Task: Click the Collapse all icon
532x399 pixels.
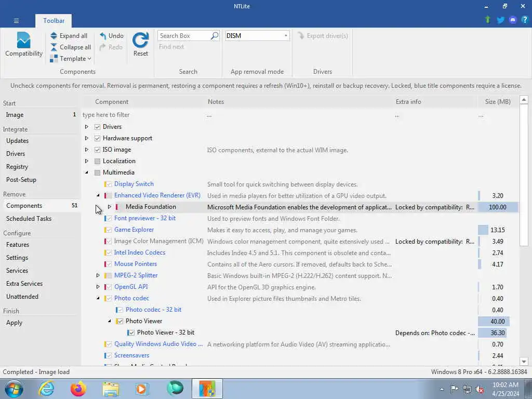Action: click(54, 47)
